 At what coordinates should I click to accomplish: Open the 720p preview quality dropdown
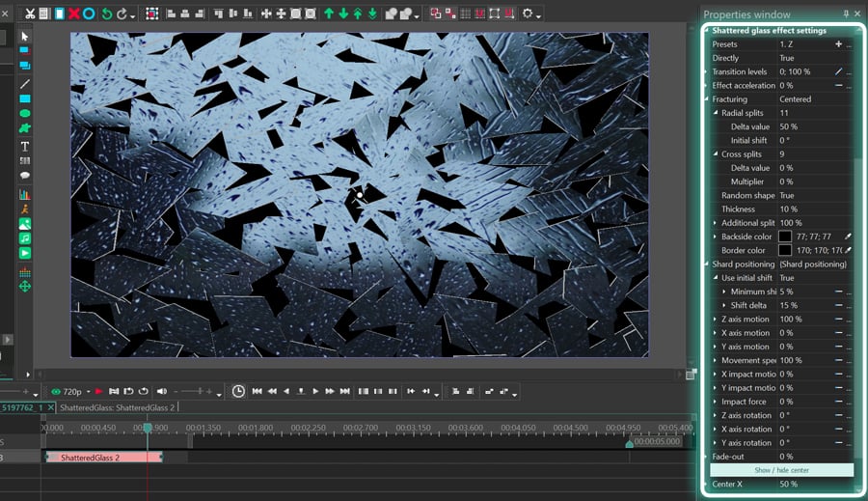(88, 392)
